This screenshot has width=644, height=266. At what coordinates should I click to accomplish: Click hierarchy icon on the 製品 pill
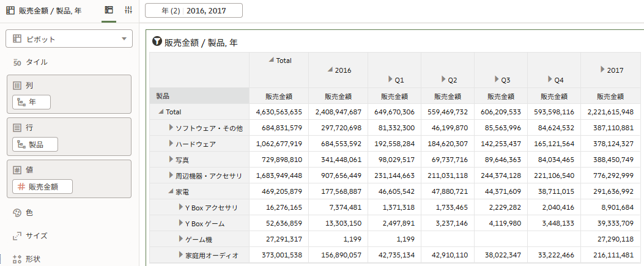click(x=21, y=144)
